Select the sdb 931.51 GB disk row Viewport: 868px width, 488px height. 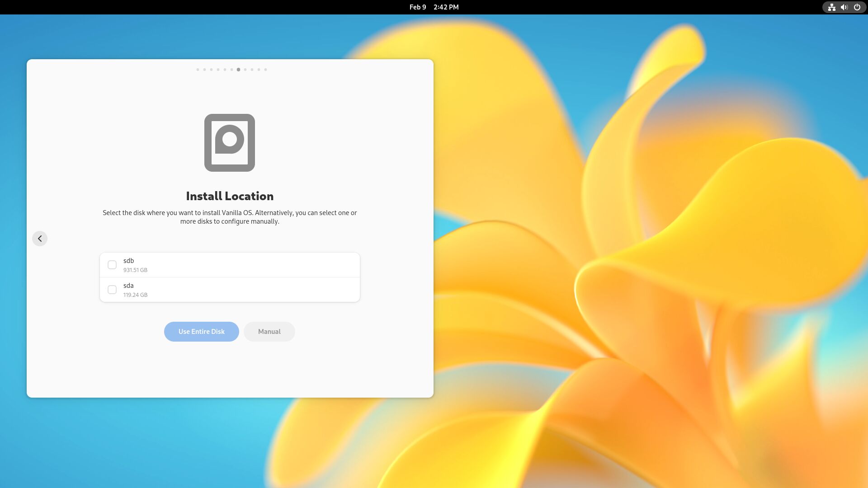tap(230, 265)
